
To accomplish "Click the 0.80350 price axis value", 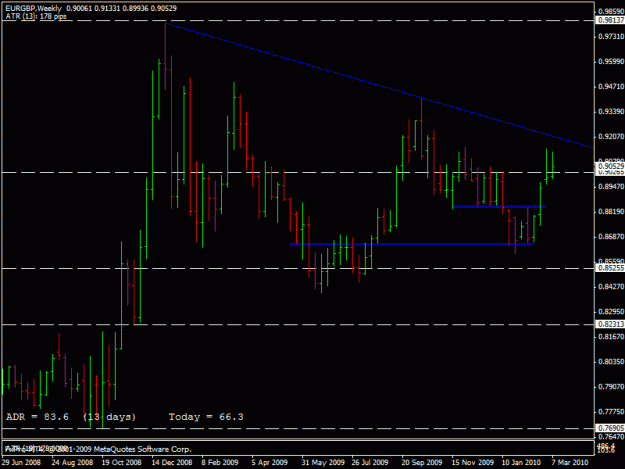I will [611, 362].
